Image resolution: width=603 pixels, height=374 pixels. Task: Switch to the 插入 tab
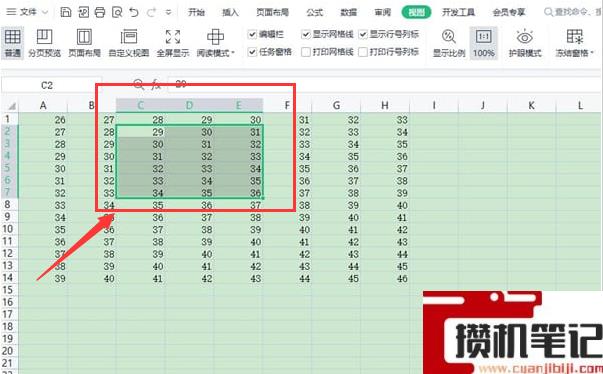tap(230, 12)
